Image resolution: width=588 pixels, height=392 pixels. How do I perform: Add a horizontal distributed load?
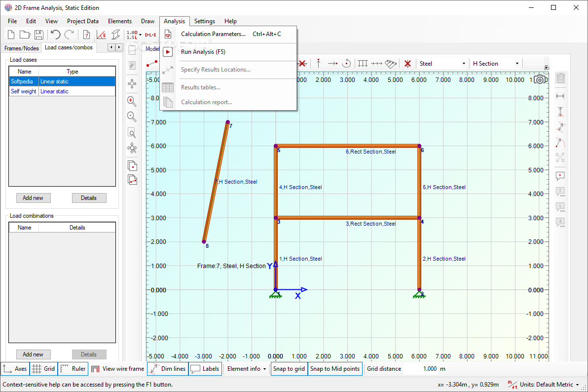pos(376,64)
